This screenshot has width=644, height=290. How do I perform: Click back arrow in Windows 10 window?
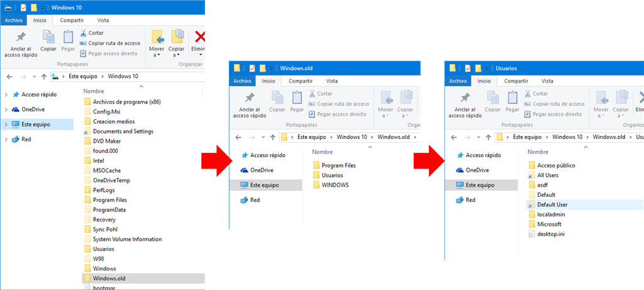point(9,76)
